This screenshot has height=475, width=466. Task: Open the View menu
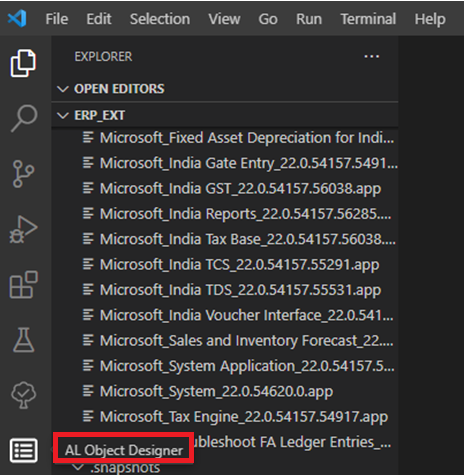(224, 19)
